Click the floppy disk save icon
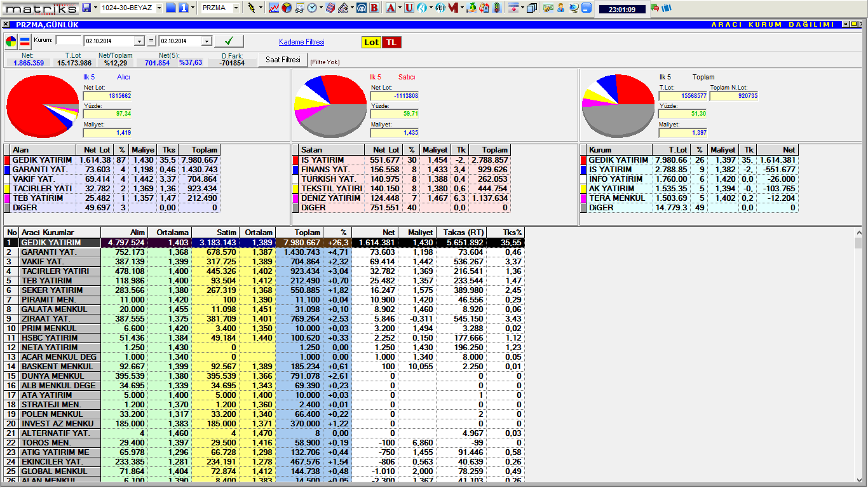Viewport: 868px width, 488px height. (86, 8)
